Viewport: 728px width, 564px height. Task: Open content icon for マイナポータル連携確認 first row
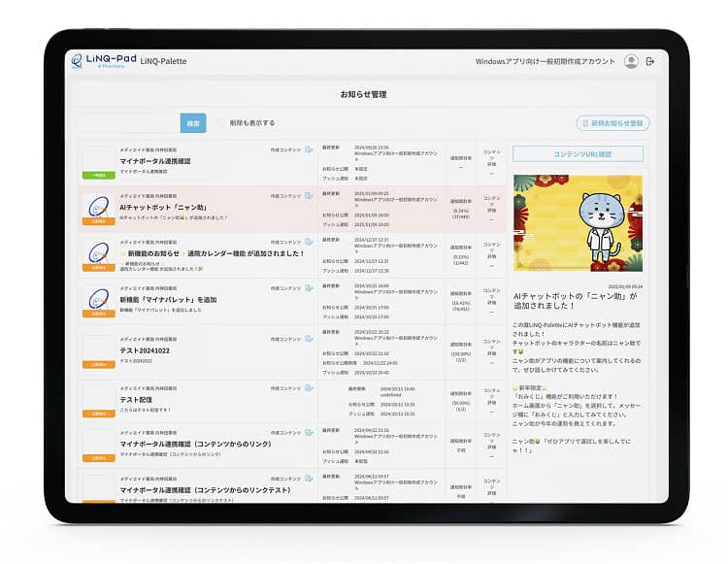point(309,149)
